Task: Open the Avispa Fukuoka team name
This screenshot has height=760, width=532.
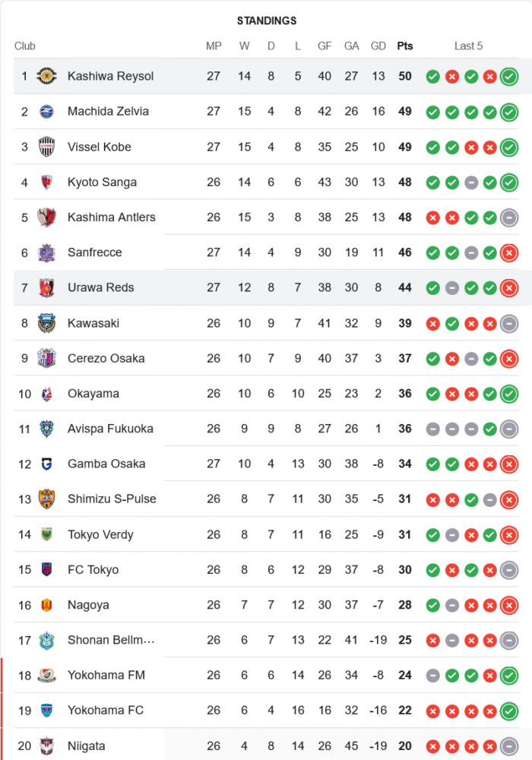Action: point(110,429)
